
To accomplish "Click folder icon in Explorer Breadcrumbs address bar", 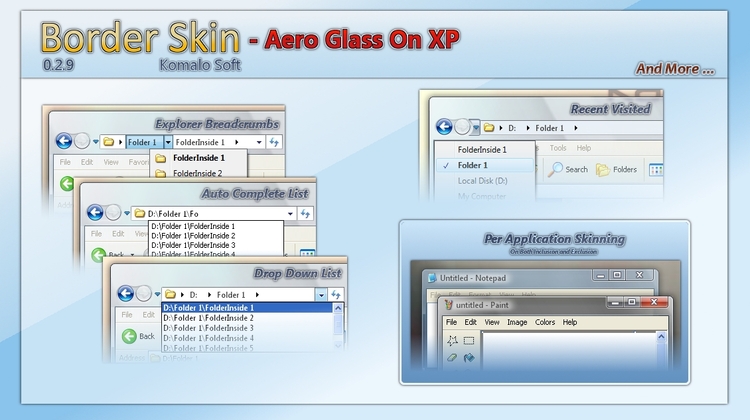I will pyautogui.click(x=109, y=142).
